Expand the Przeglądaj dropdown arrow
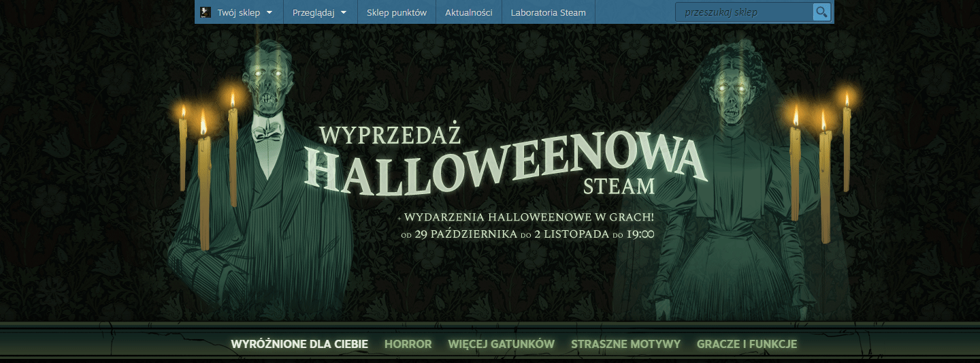Image resolution: width=980 pixels, height=363 pixels. (x=344, y=12)
